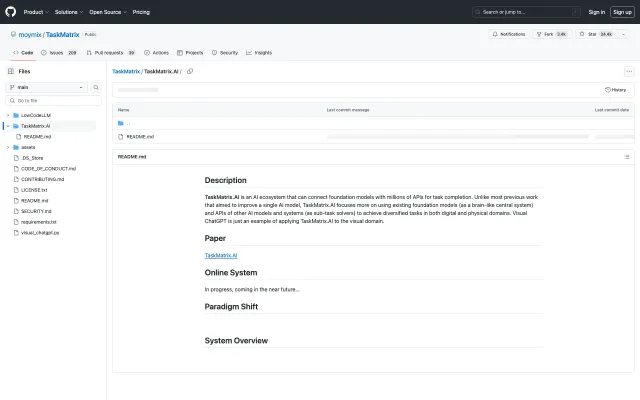Go to the Pricing page

141,12
